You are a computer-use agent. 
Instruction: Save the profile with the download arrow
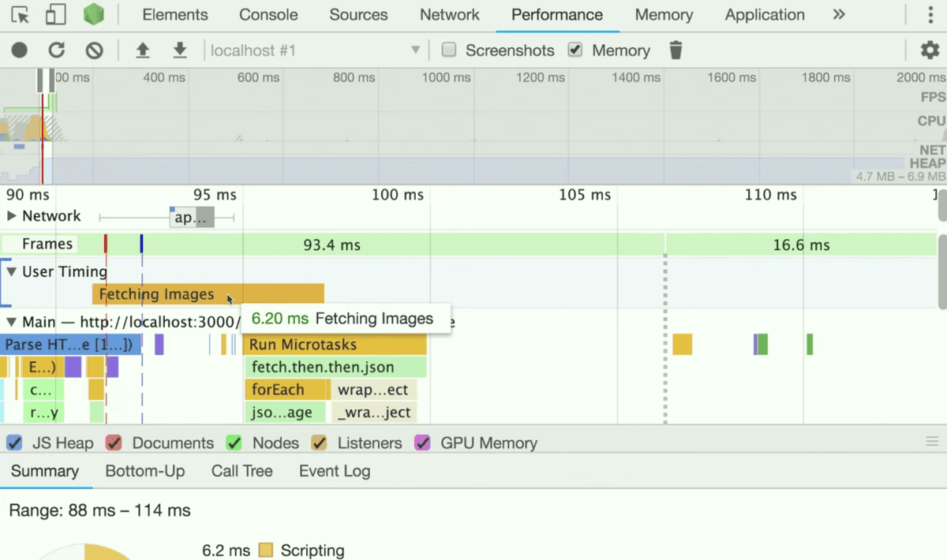[x=180, y=50]
